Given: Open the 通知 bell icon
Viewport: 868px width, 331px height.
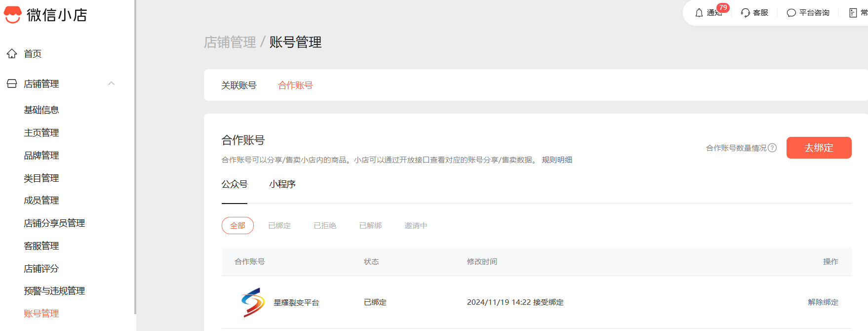Looking at the screenshot, I should point(699,13).
